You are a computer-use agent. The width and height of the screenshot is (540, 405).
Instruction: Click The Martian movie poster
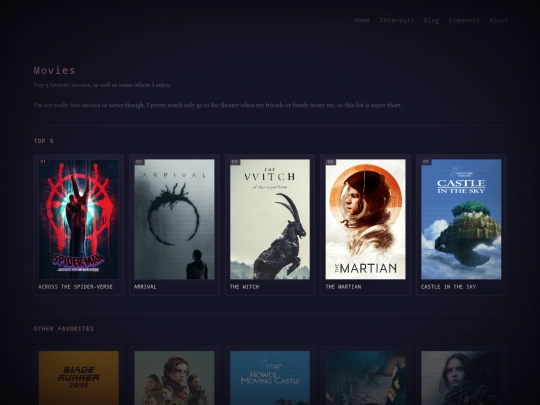point(365,219)
